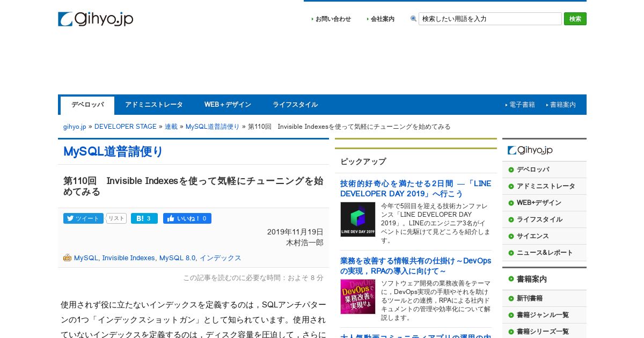Go to DEVELOPER STAGE breadcrumb
This screenshot has width=644, height=338.
[x=126, y=127]
